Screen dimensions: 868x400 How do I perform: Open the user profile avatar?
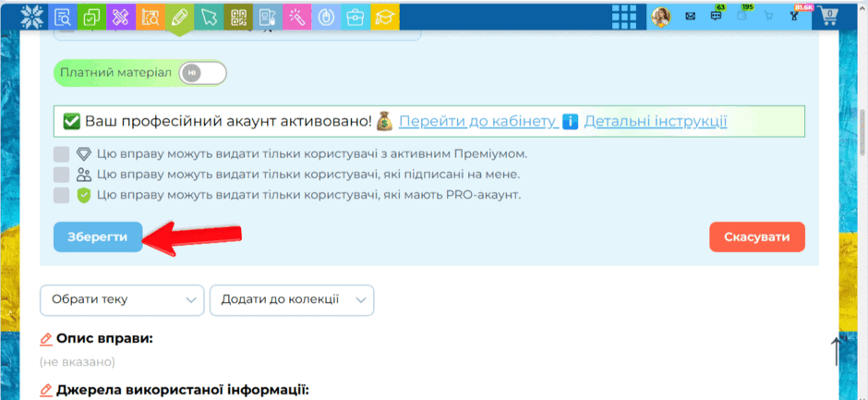[x=661, y=18]
